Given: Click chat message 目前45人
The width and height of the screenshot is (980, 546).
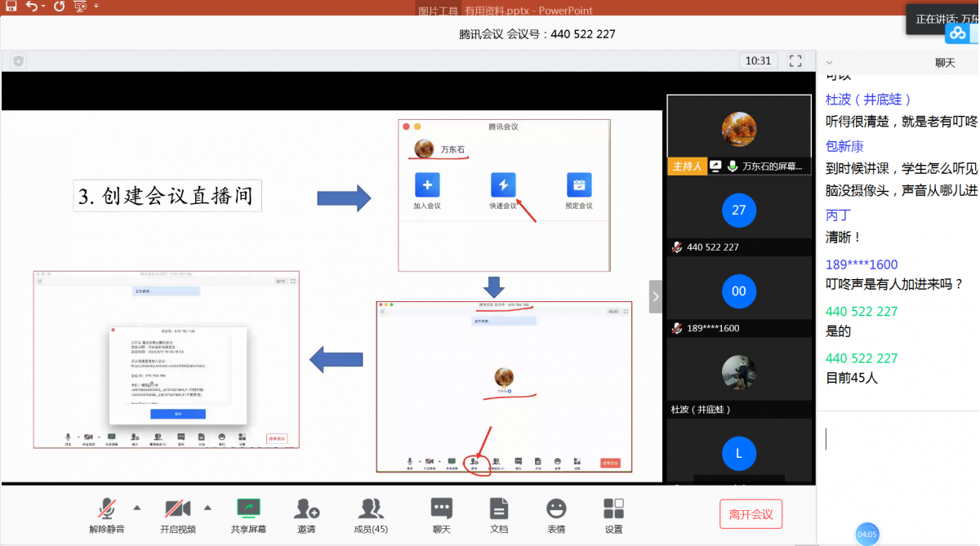Looking at the screenshot, I should tap(852, 379).
